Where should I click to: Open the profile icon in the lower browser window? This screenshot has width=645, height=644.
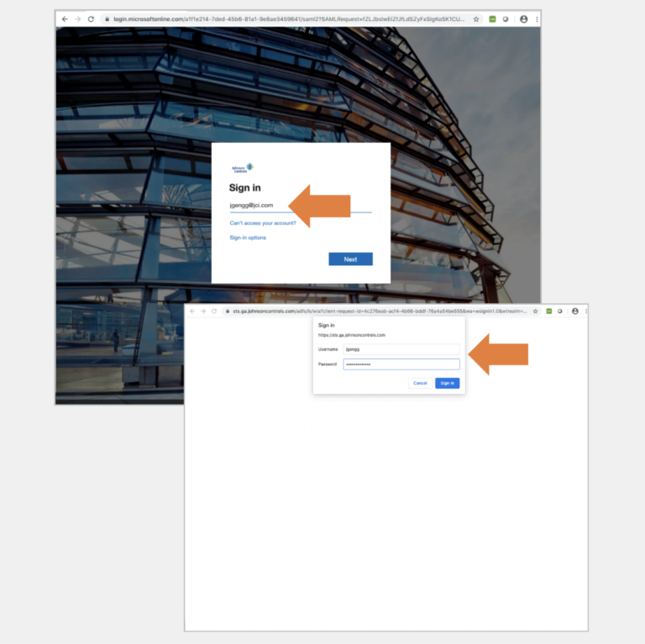(x=575, y=312)
